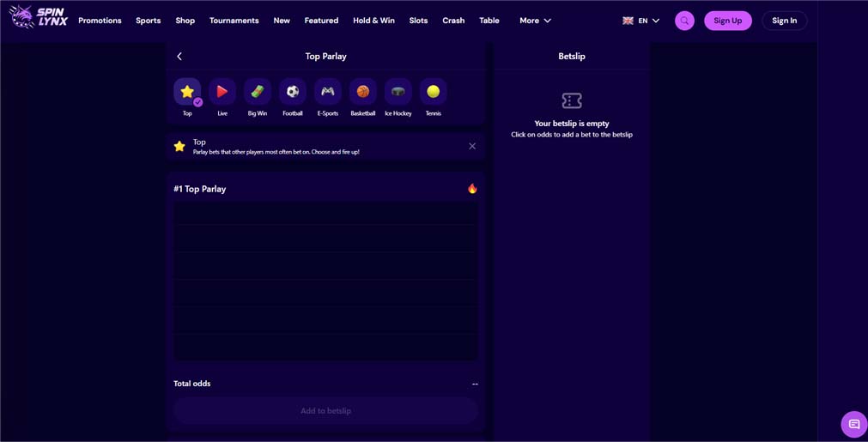868x442 pixels.
Task: Click the Spin Lynx logo
Action: [39, 17]
